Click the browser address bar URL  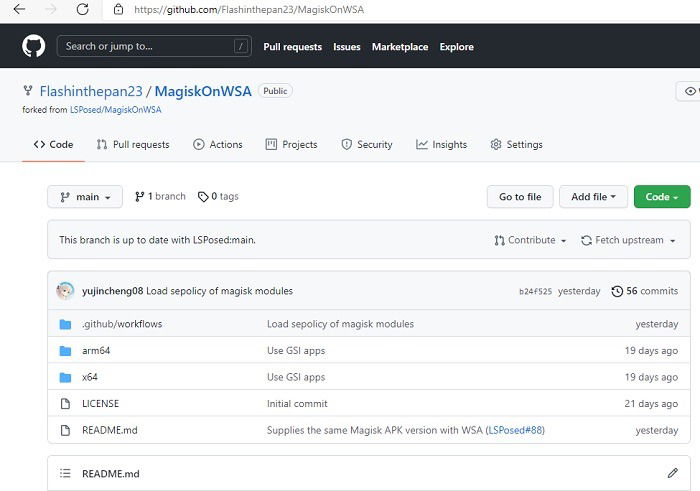(x=249, y=9)
